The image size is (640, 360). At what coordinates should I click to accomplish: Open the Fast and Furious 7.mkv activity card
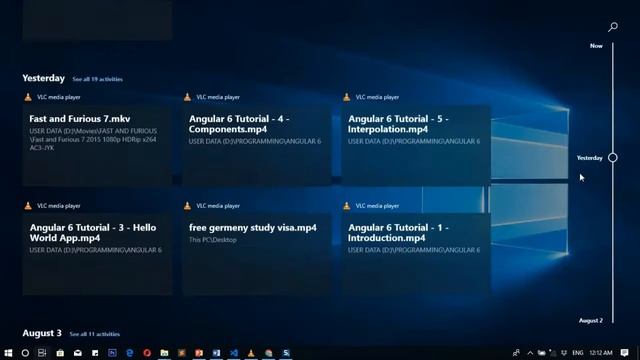click(97, 145)
